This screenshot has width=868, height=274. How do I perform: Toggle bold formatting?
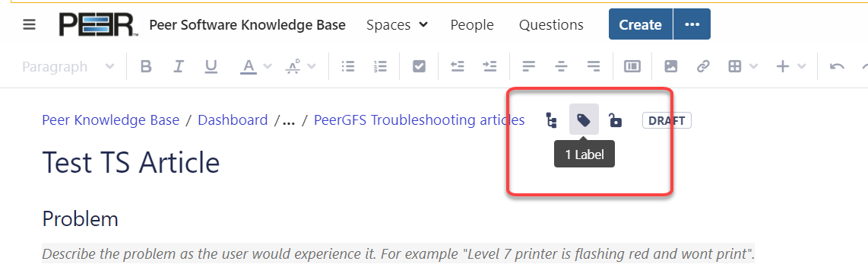(146, 67)
